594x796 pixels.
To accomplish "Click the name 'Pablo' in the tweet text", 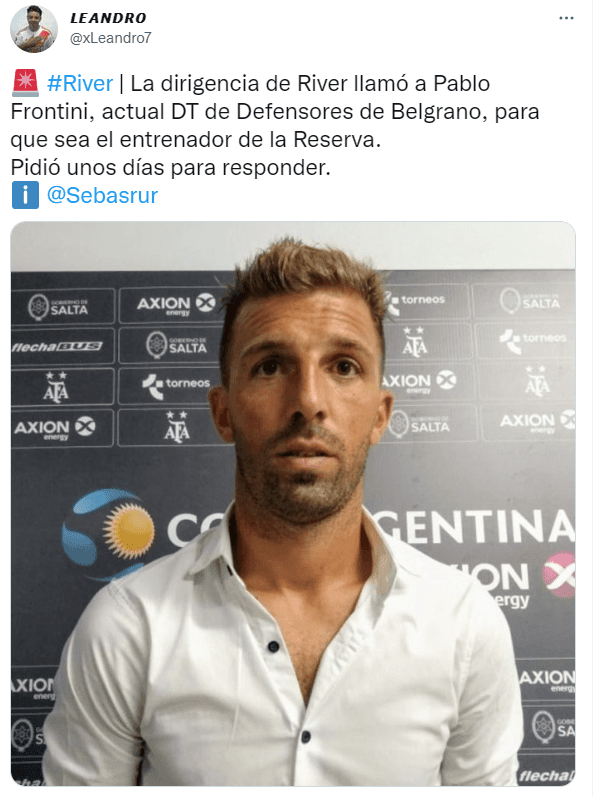I will [461, 84].
